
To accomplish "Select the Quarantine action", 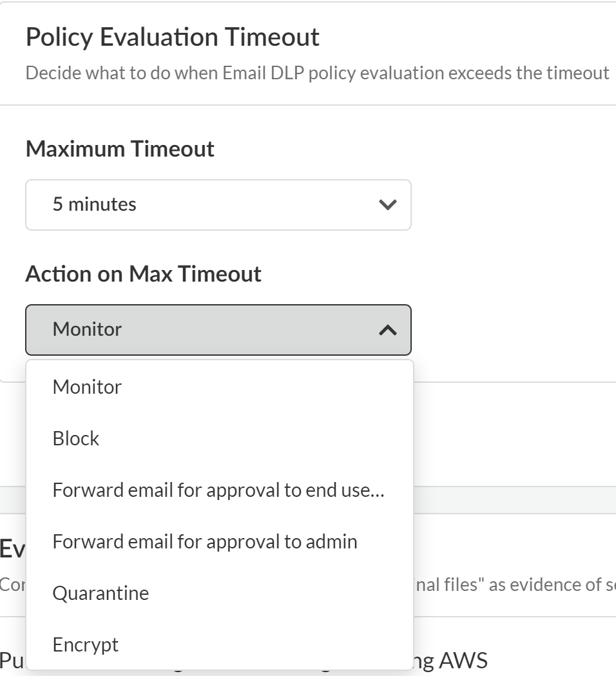I will 101,593.
